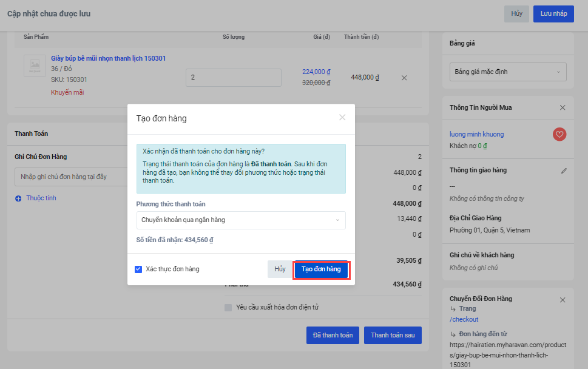Click Thanh toán sau button
Screen dimensions: 588x369
point(393,335)
